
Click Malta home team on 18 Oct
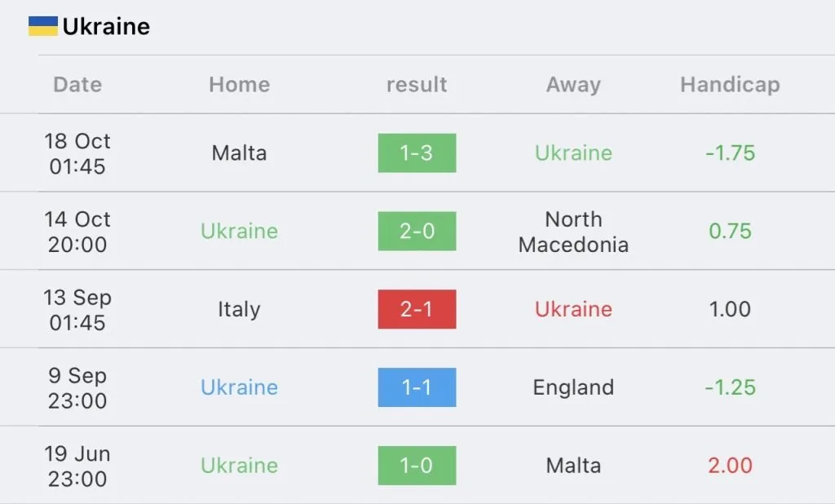(239, 153)
